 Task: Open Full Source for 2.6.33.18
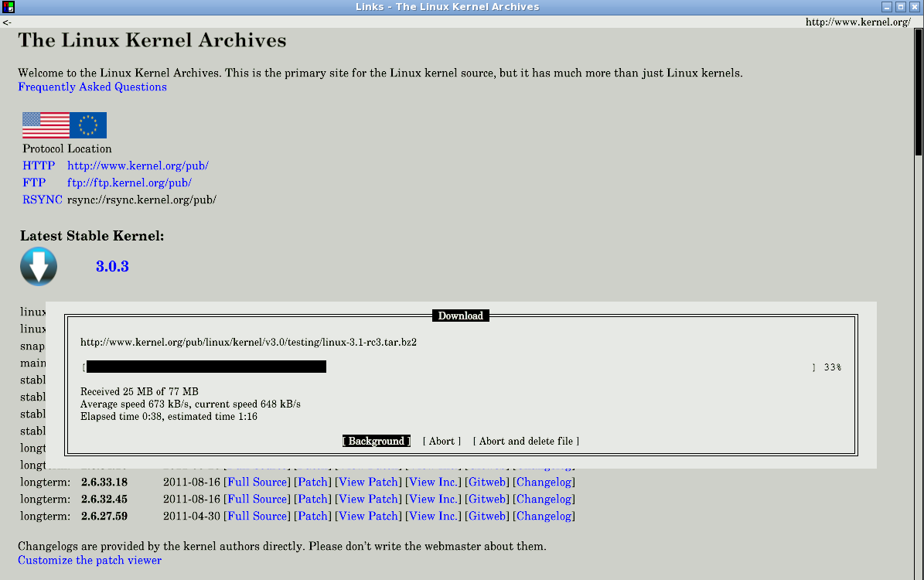257,482
